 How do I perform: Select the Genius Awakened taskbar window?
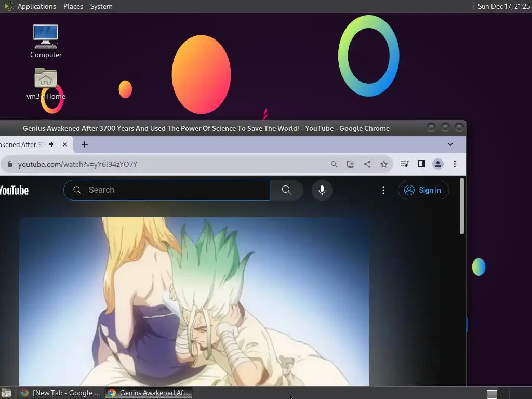[149, 393]
